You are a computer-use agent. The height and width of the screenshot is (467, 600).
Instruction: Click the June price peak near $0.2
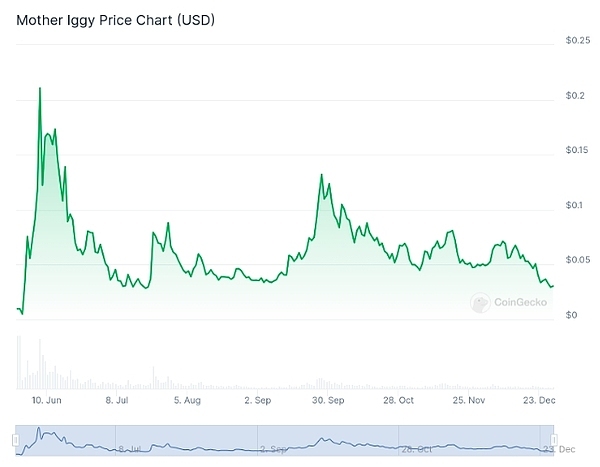point(40,88)
